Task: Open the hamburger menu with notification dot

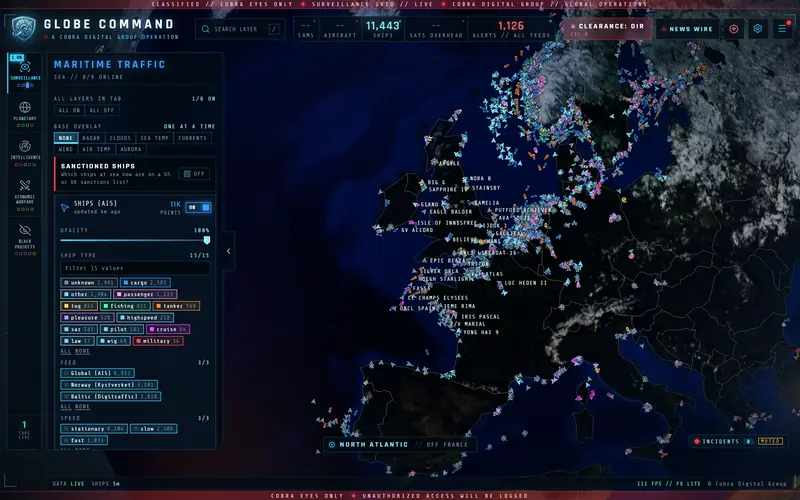Action: [x=782, y=29]
